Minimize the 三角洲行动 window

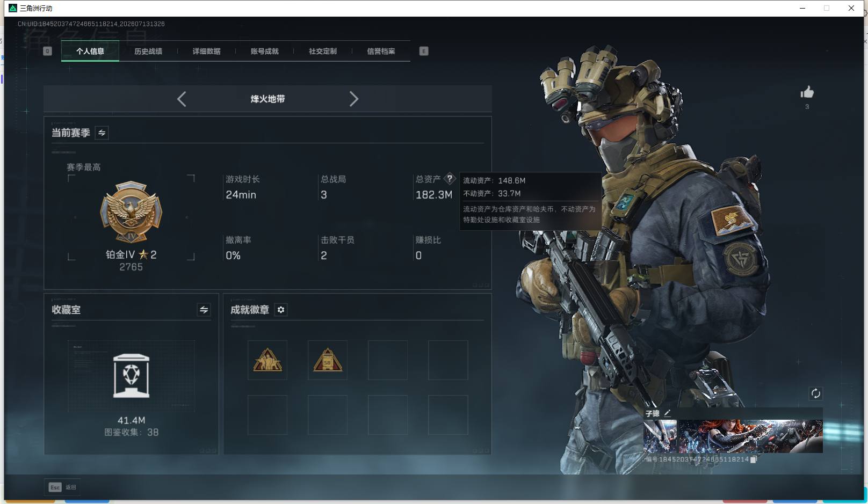pyautogui.click(x=802, y=8)
